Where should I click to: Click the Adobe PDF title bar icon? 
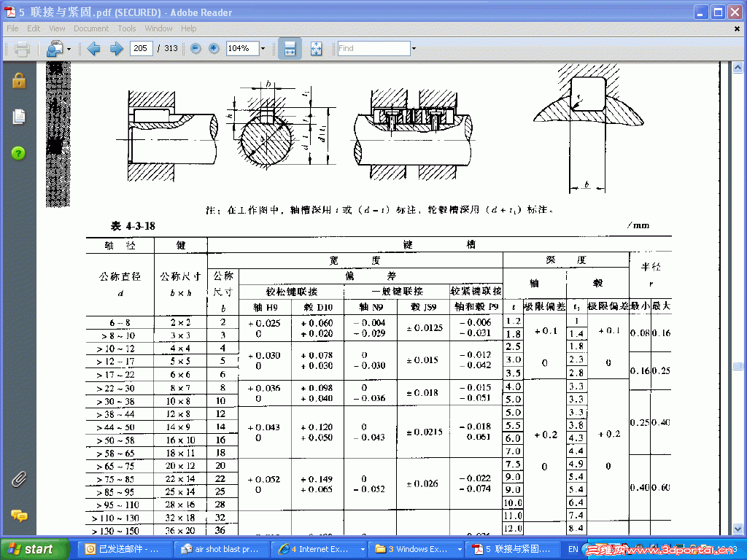click(x=10, y=12)
